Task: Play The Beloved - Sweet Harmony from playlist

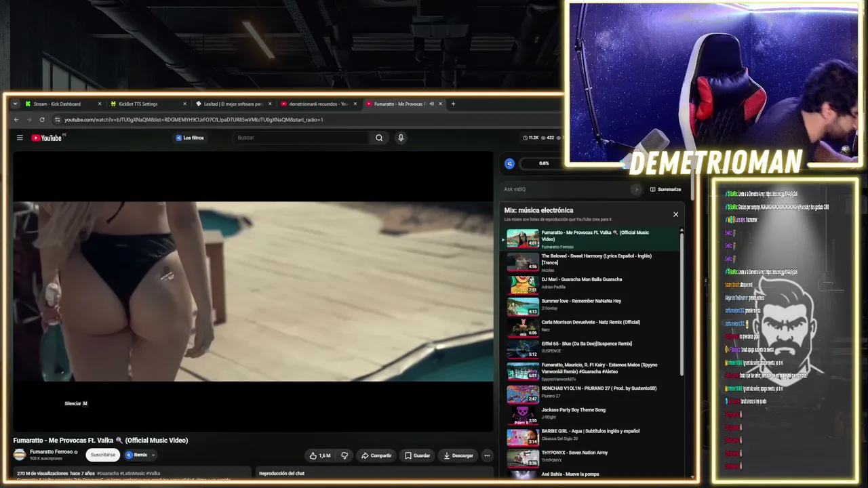Action: [590, 262]
